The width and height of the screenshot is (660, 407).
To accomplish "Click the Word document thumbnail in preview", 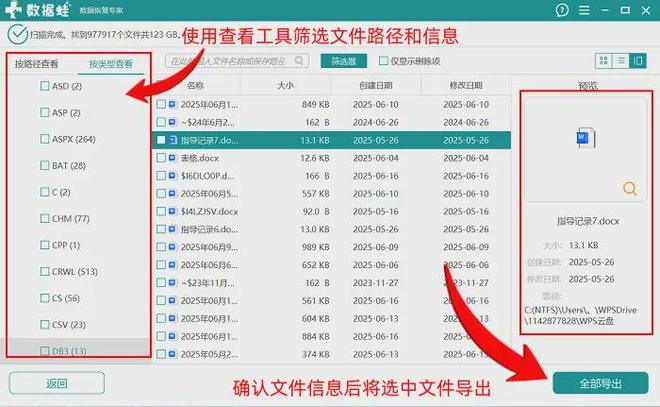I will tap(585, 138).
